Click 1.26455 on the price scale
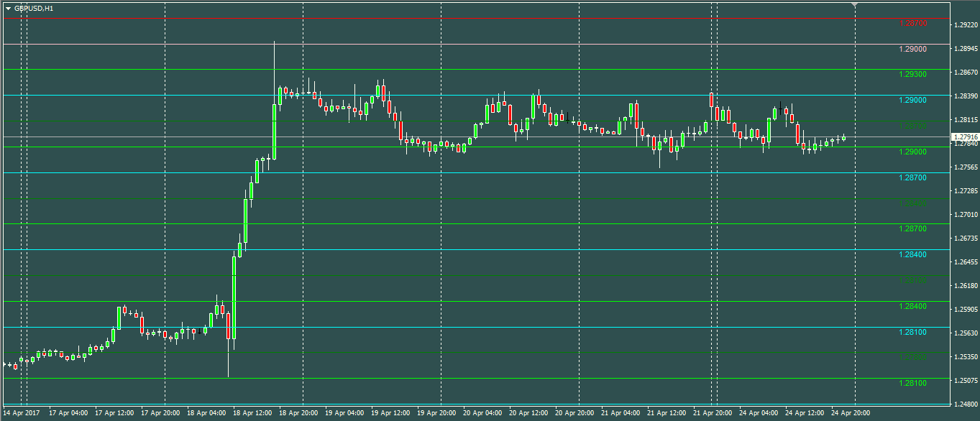Viewport: 980px width, 421px height. coord(964,262)
